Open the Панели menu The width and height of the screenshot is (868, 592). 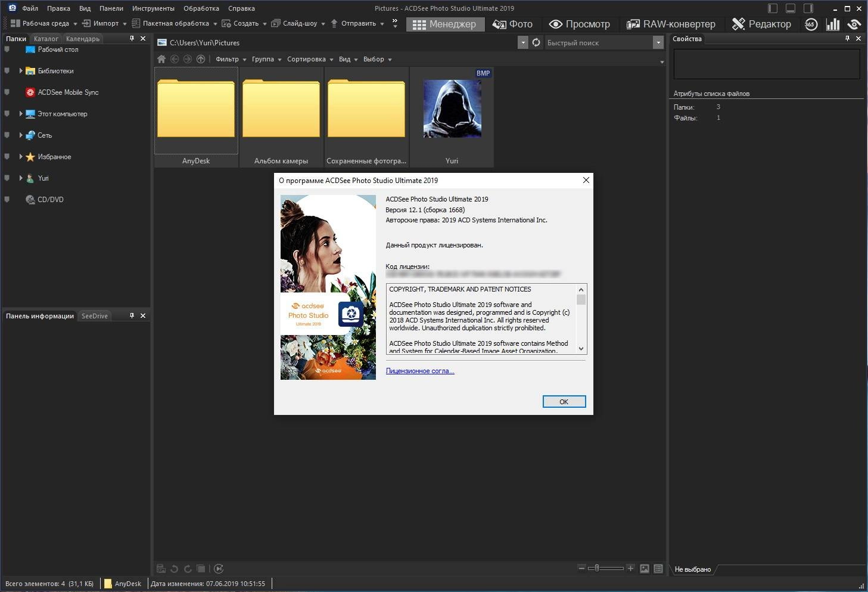tap(111, 8)
